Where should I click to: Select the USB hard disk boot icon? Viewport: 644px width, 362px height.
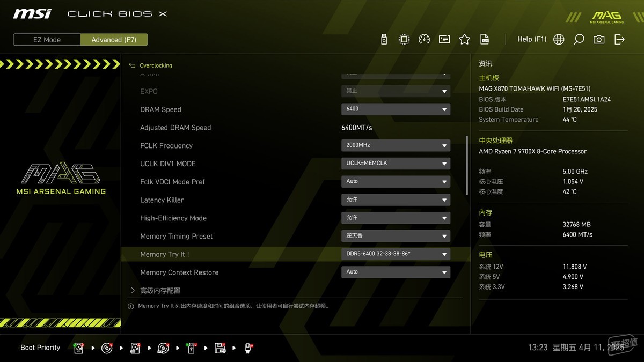pos(135,348)
